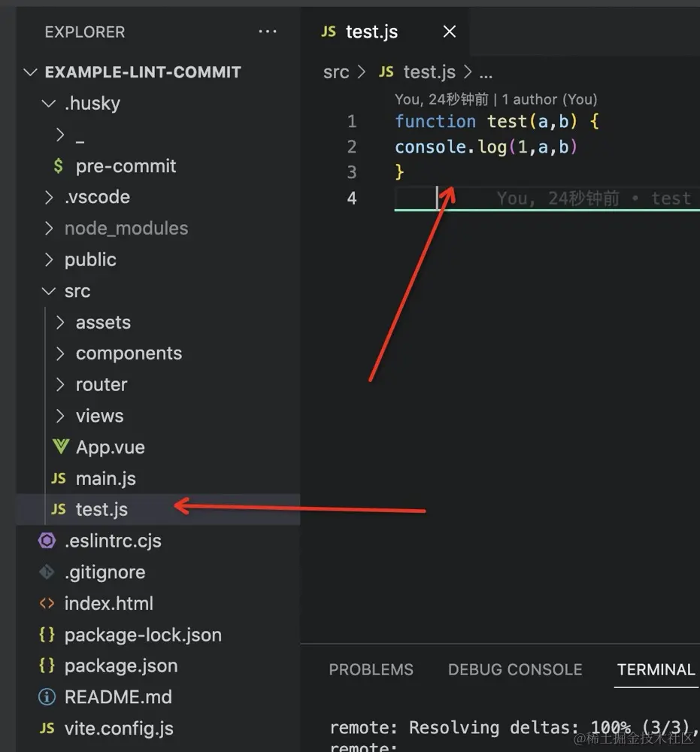Click 'Resolving deltas' terminal output line

coord(513,727)
